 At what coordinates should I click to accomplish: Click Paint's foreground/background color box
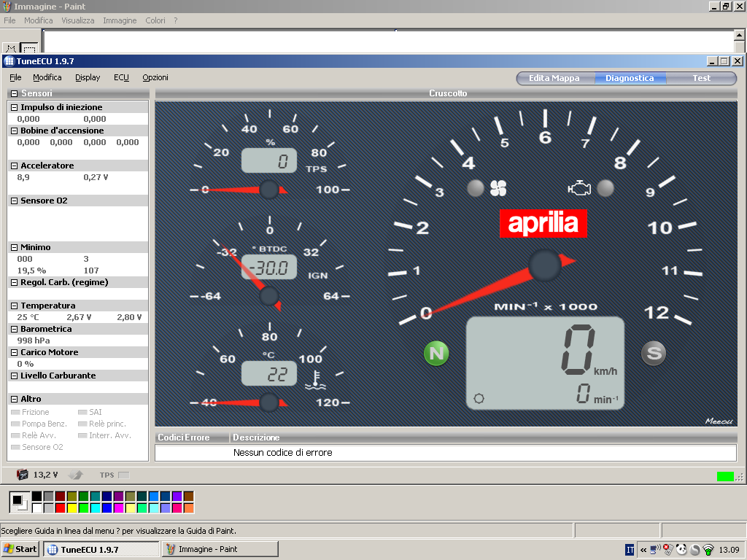click(x=19, y=502)
